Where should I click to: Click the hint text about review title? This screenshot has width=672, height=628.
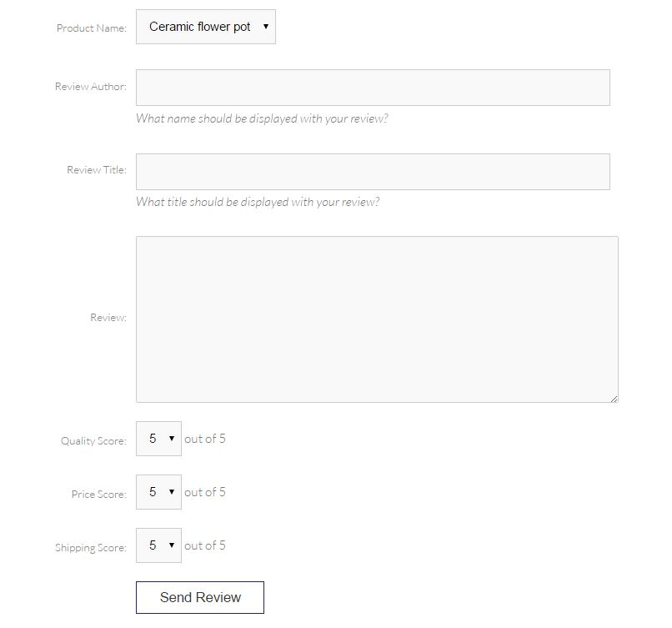258,202
